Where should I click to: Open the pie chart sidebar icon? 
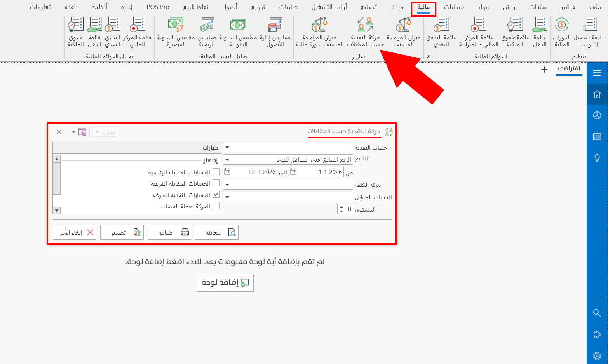(597, 115)
